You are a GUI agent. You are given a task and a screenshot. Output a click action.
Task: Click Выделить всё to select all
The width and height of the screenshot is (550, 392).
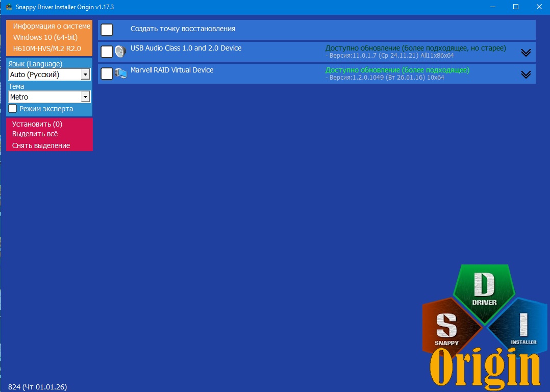point(35,134)
